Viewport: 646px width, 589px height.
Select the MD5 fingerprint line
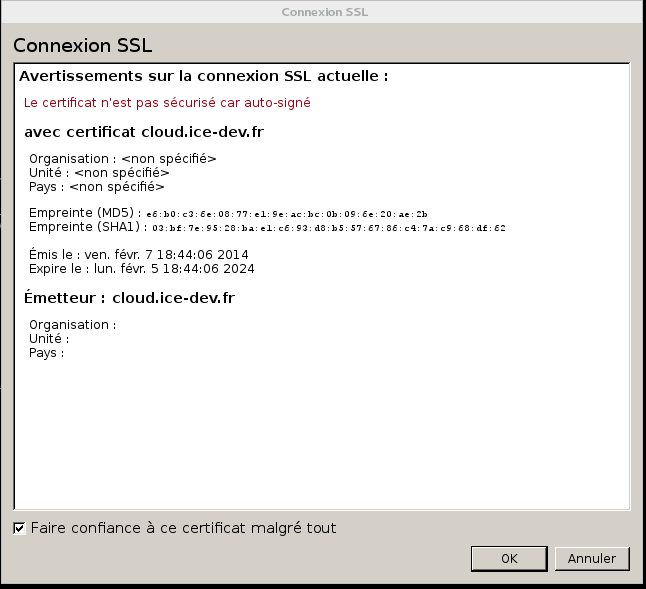click(x=228, y=213)
